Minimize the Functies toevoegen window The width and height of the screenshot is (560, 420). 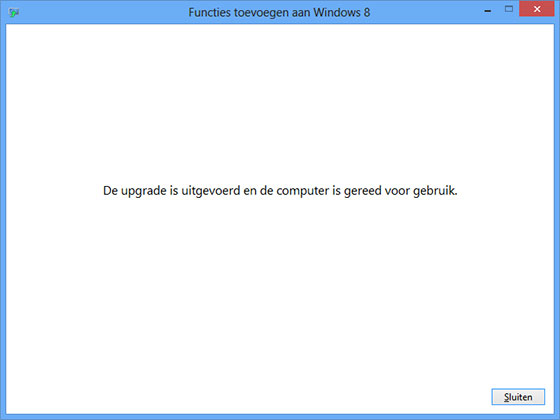click(488, 11)
